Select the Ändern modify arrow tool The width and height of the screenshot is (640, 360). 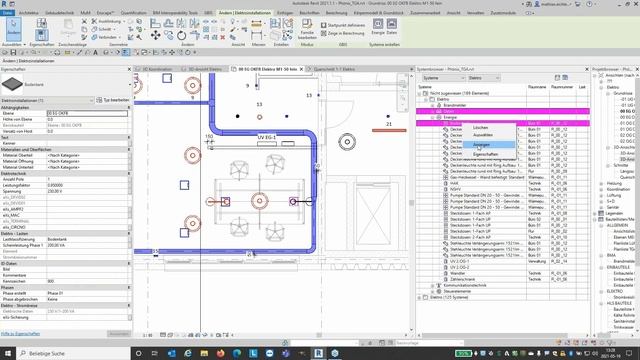13,29
